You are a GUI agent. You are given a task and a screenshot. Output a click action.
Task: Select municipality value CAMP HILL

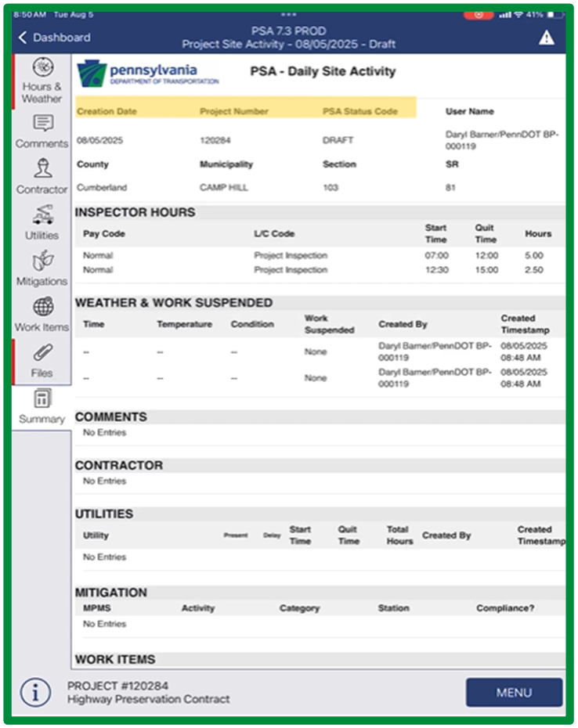coord(224,188)
